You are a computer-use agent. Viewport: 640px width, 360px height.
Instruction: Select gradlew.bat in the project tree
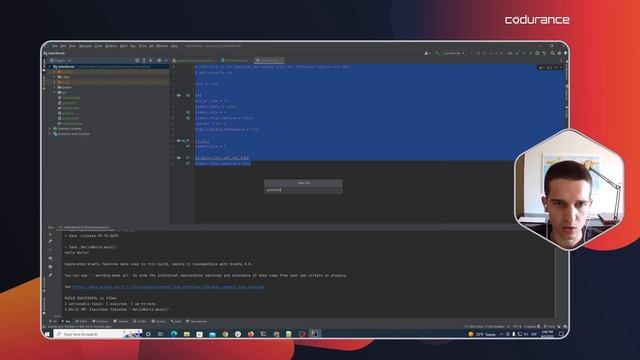click(x=69, y=118)
